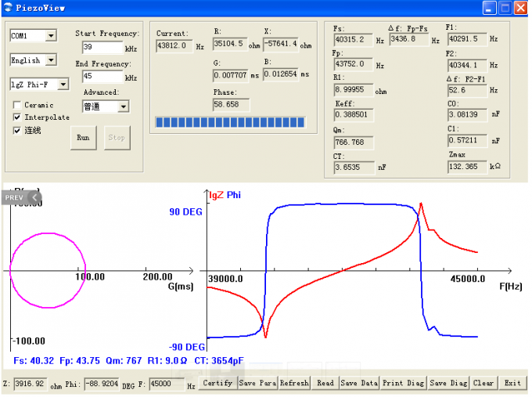Image resolution: width=532 pixels, height=397 pixels.
Task: Uncheck the Interpolate checkbox
Action: pyautogui.click(x=17, y=117)
